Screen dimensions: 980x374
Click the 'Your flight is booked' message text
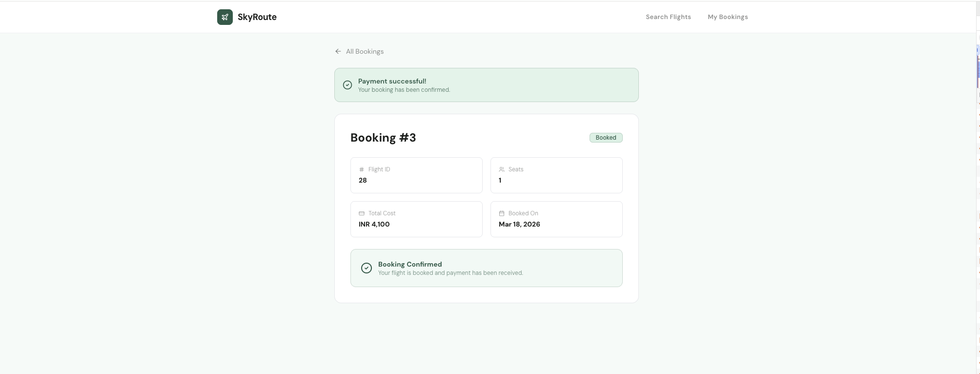pyautogui.click(x=450, y=273)
